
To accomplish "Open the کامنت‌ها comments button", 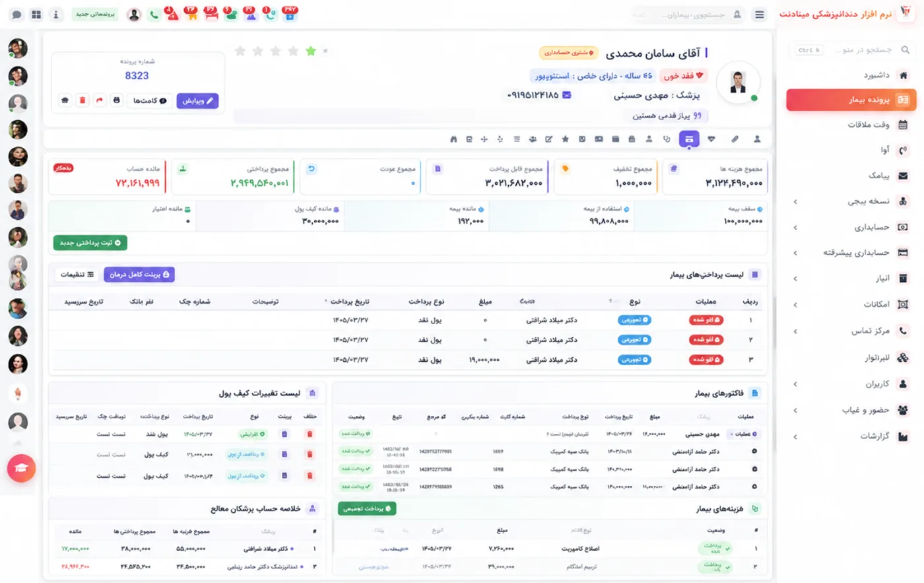I will point(150,100).
